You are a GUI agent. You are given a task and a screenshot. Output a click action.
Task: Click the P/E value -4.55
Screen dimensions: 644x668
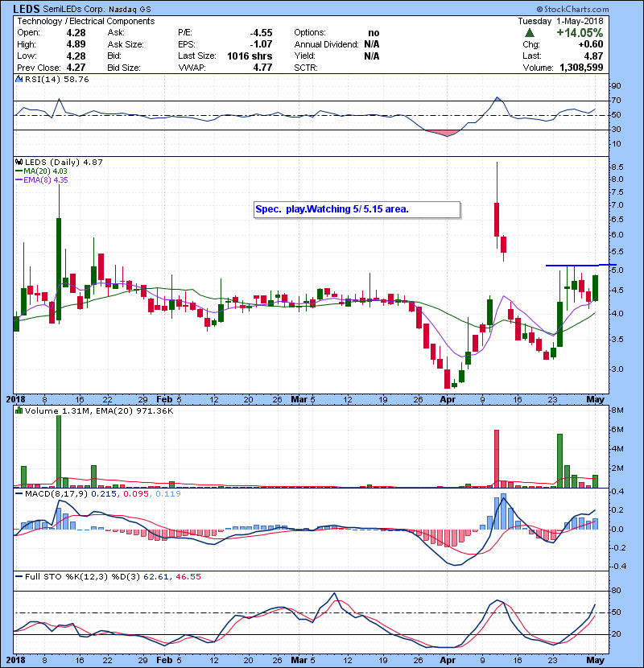tap(261, 33)
